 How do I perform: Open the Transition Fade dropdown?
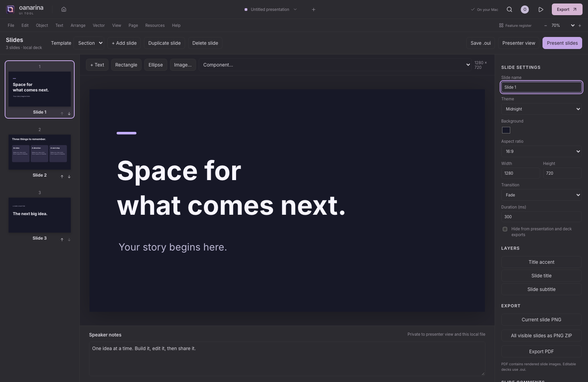click(x=541, y=195)
